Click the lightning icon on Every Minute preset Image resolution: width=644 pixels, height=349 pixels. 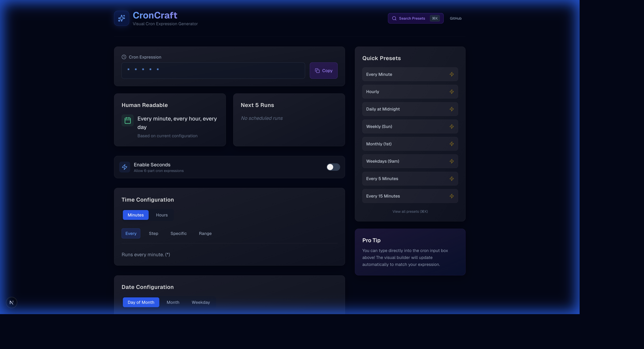pos(451,74)
